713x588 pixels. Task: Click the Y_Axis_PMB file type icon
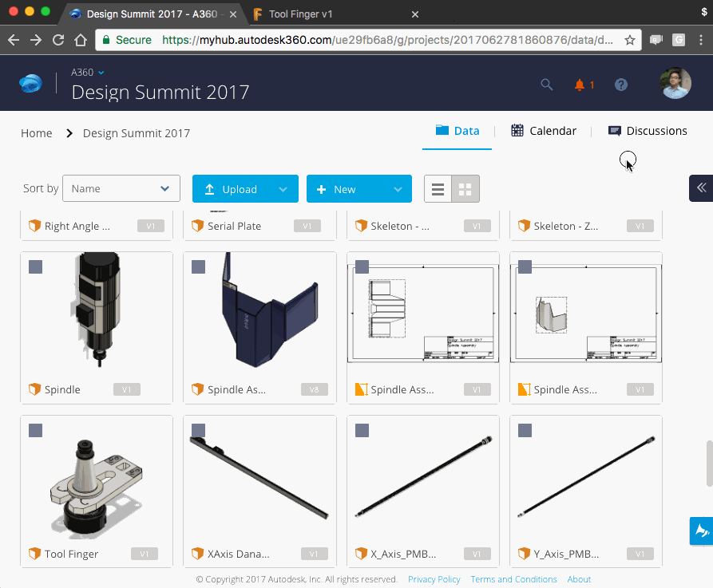[524, 554]
